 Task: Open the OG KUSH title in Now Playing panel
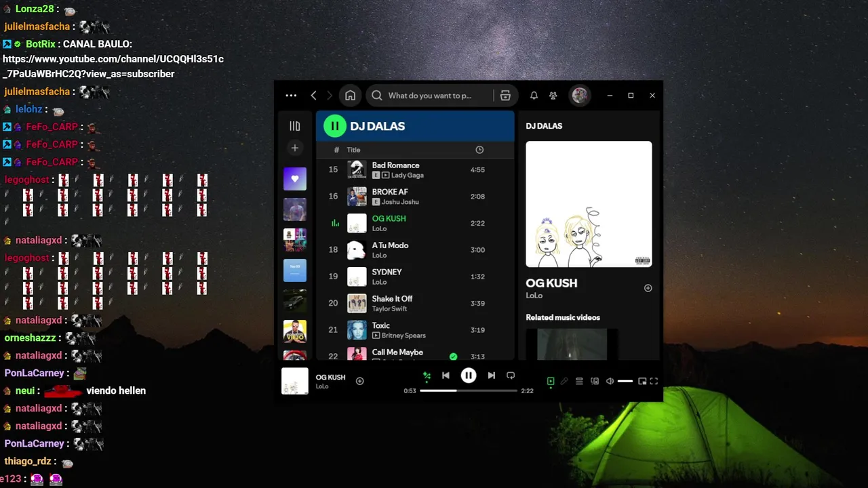(551, 283)
